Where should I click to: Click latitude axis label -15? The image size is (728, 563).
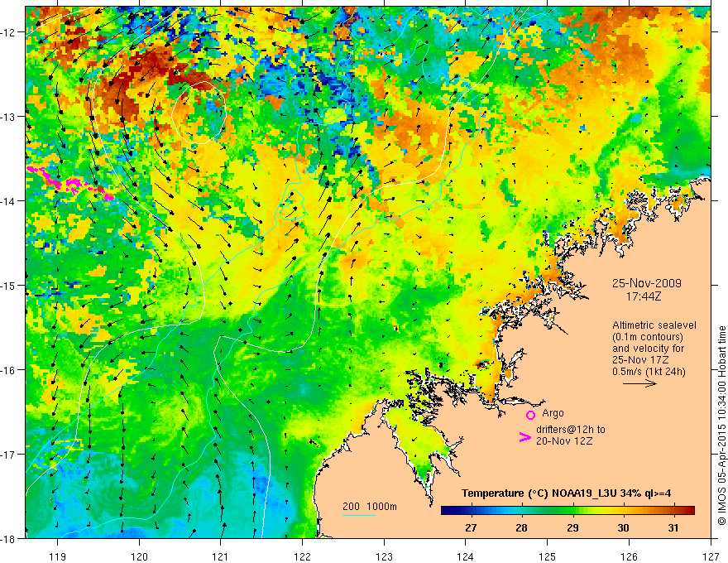[8, 285]
